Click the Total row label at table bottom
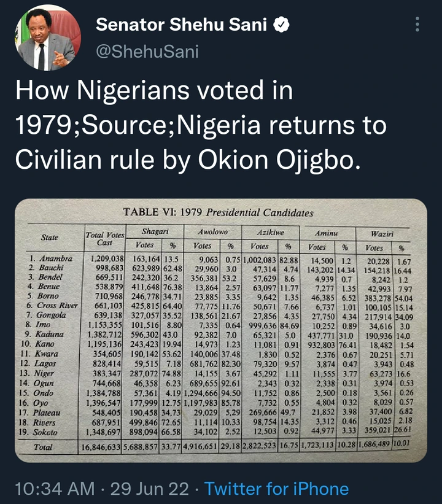 42,446
